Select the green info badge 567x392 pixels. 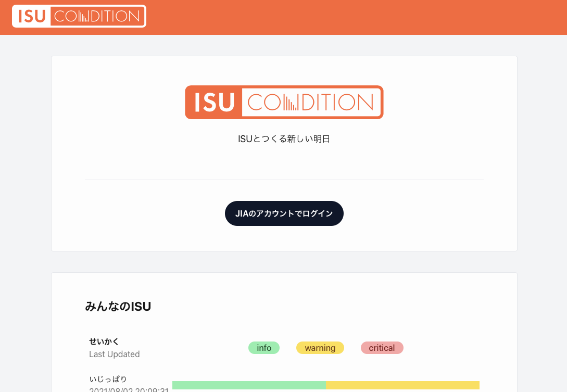click(264, 348)
